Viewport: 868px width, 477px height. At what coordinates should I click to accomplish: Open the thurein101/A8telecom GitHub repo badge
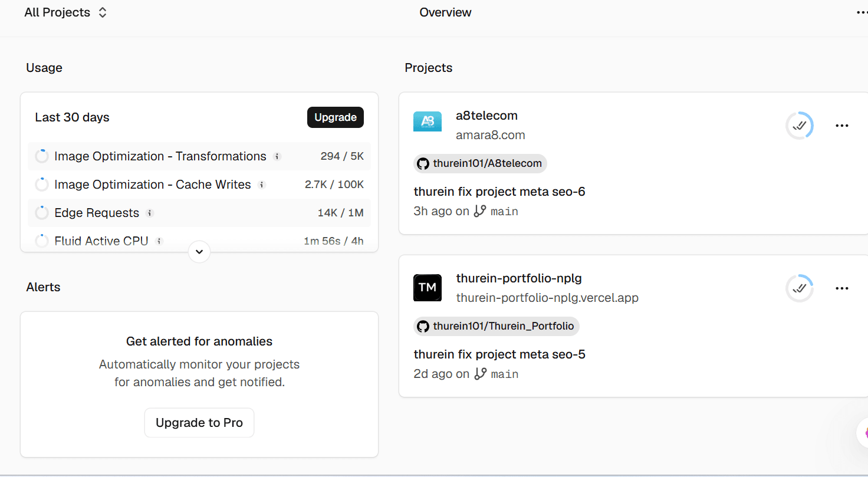[480, 163]
